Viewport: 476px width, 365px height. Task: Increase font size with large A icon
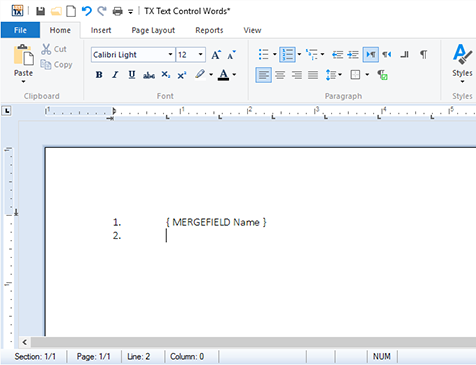216,55
